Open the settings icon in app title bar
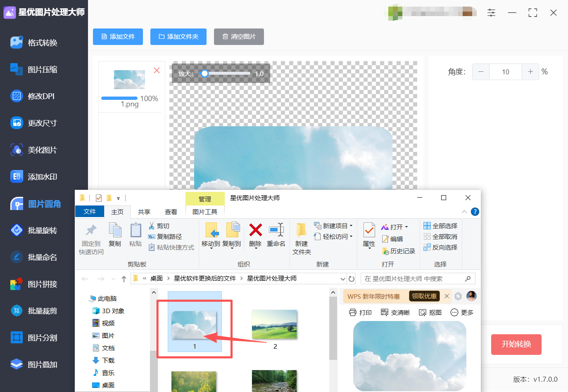Image resolution: width=568 pixels, height=392 pixels. click(x=491, y=13)
